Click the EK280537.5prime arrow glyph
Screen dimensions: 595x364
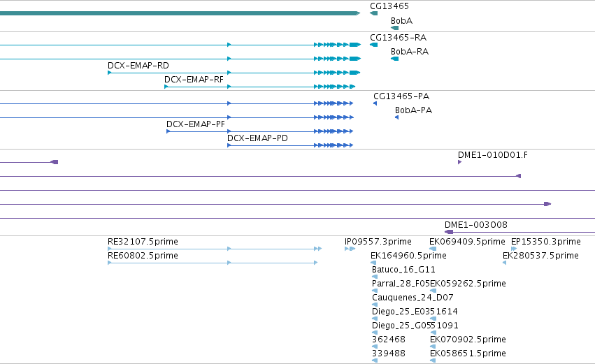pos(504,263)
